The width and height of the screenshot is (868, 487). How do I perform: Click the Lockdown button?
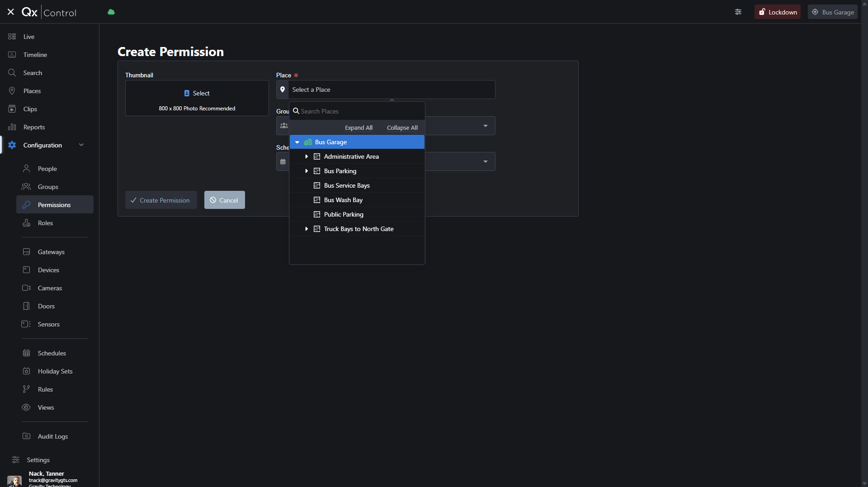777,12
